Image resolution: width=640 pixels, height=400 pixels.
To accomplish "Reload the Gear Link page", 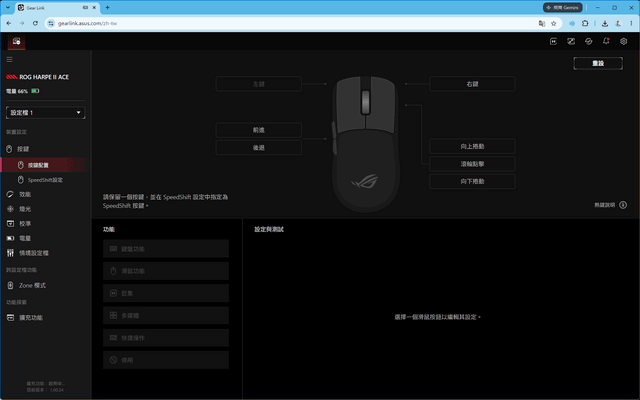I will 35,23.
